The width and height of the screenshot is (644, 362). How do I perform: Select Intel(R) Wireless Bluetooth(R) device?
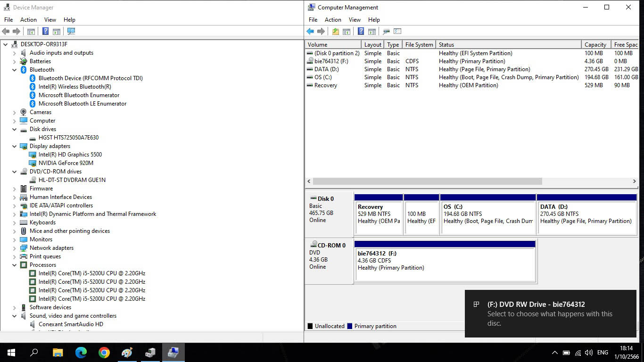(x=75, y=87)
